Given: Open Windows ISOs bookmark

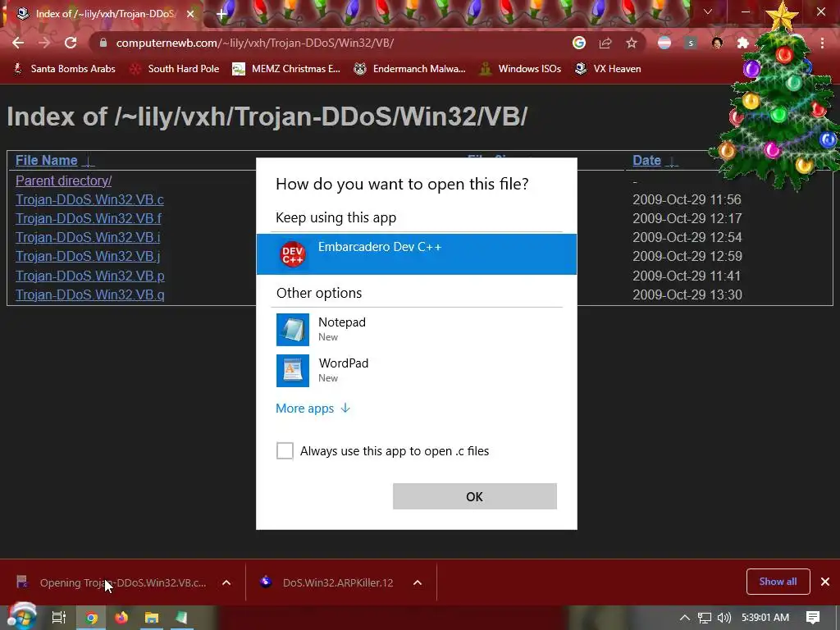Looking at the screenshot, I should pos(521,69).
